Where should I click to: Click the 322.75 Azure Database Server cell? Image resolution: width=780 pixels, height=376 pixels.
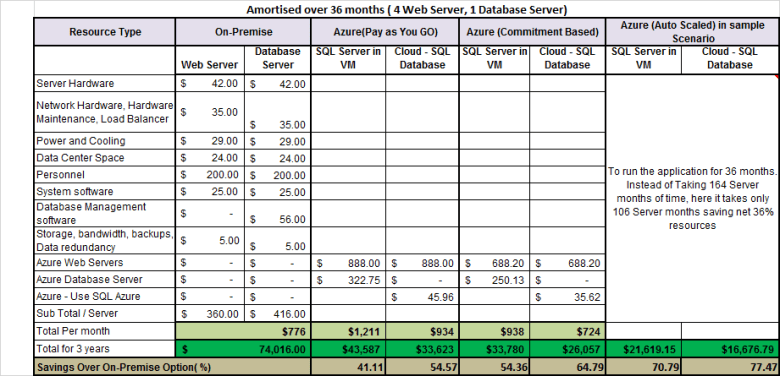pyautogui.click(x=348, y=280)
